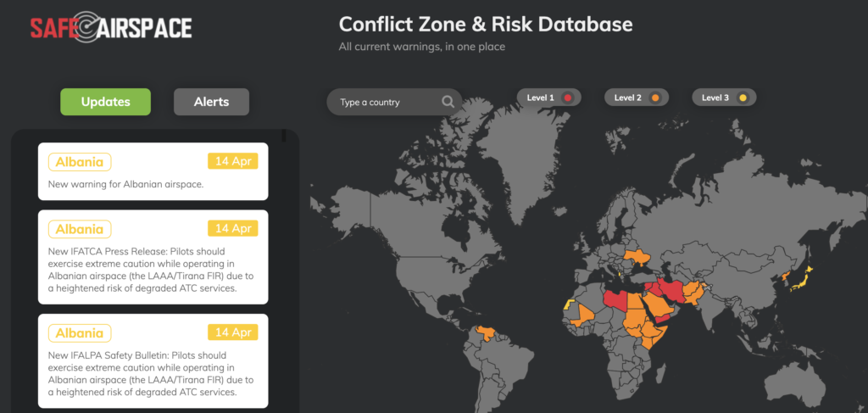Click the magnifier icon in the search box
The image size is (868, 413).
click(448, 103)
